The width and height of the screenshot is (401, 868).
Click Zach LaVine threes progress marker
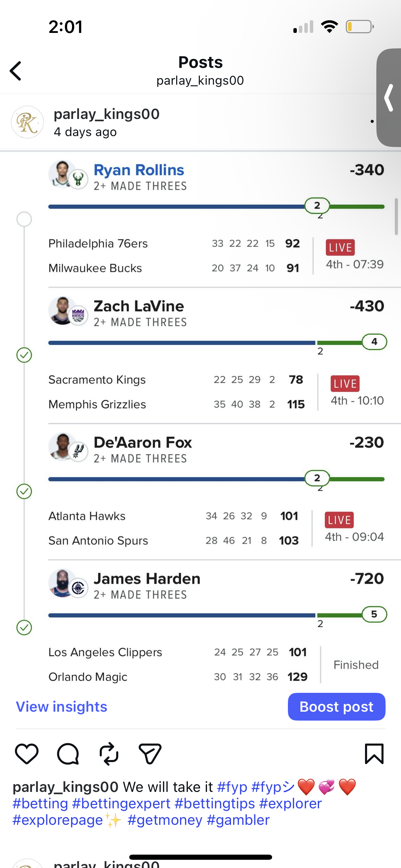[x=374, y=341]
